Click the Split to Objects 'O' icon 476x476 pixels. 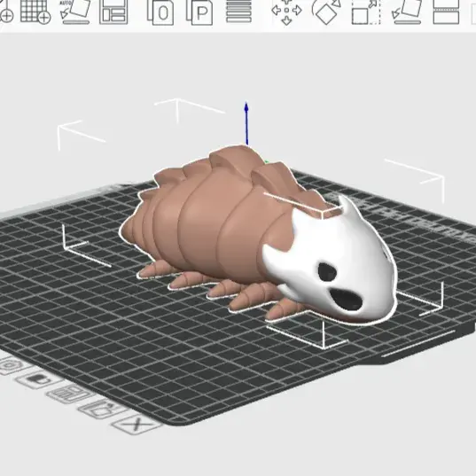point(160,12)
